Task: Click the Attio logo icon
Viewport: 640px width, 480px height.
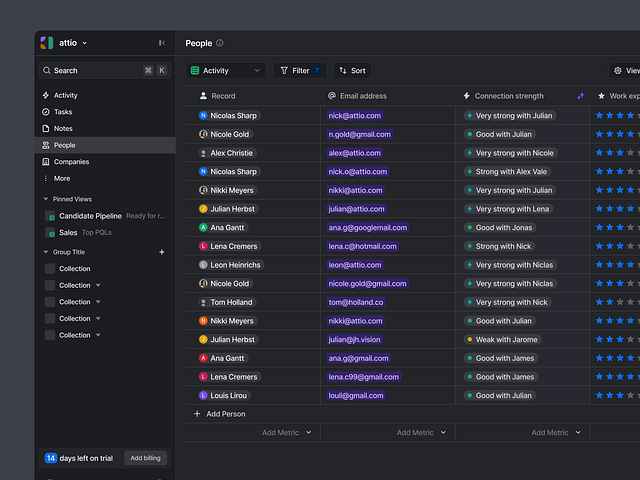Action: pyautogui.click(x=46, y=43)
